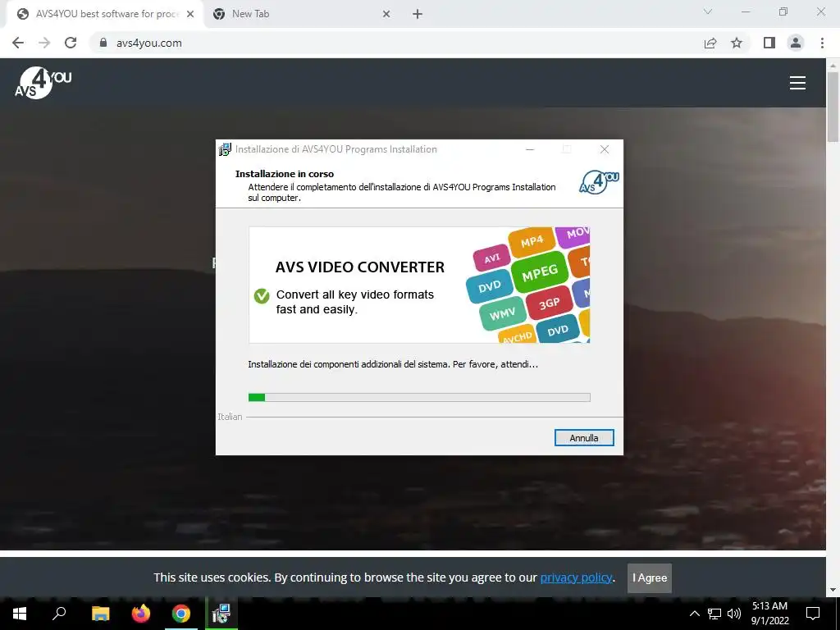Image resolution: width=840 pixels, height=630 pixels.
Task: Click the installer progress bar
Action: coord(419,397)
